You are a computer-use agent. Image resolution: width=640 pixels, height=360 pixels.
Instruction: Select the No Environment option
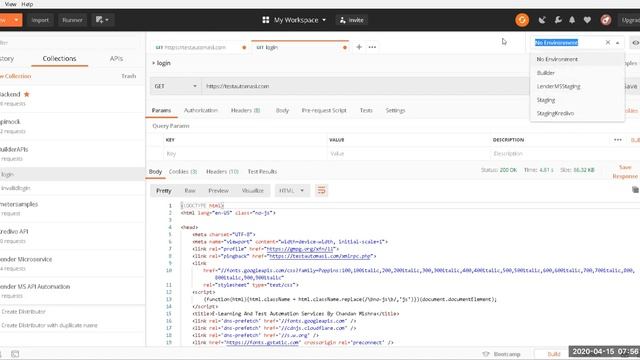pos(577,59)
